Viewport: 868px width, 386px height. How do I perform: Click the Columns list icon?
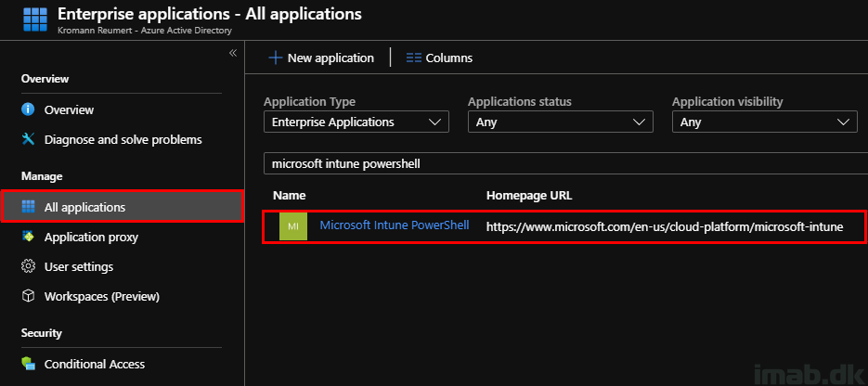pyautogui.click(x=413, y=58)
